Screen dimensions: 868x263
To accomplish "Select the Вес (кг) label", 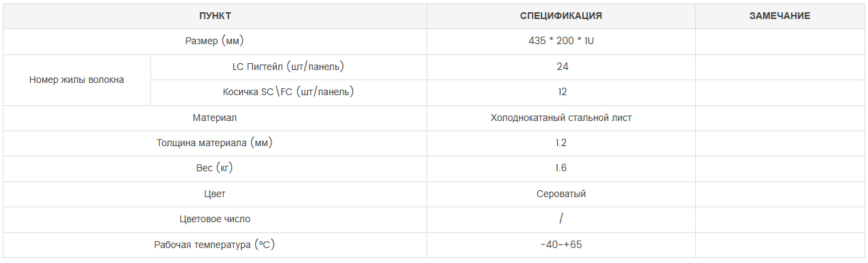I will (215, 169).
